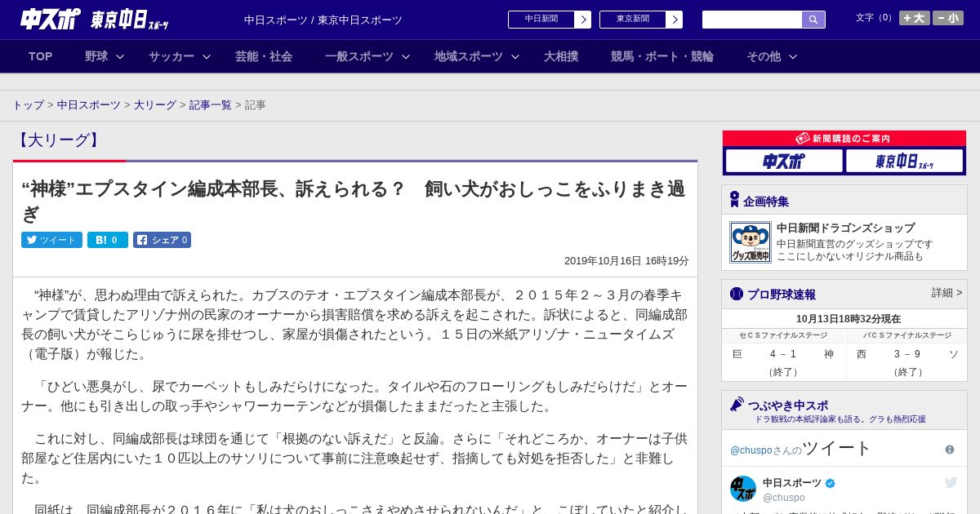Click the Hatena B! bookmark button
The width and height of the screenshot is (980, 514).
click(x=108, y=240)
